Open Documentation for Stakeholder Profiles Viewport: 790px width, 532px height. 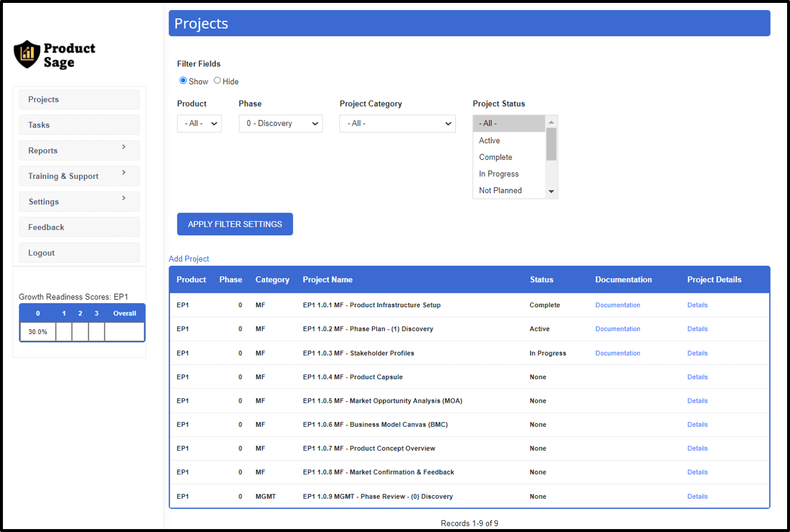pos(617,353)
